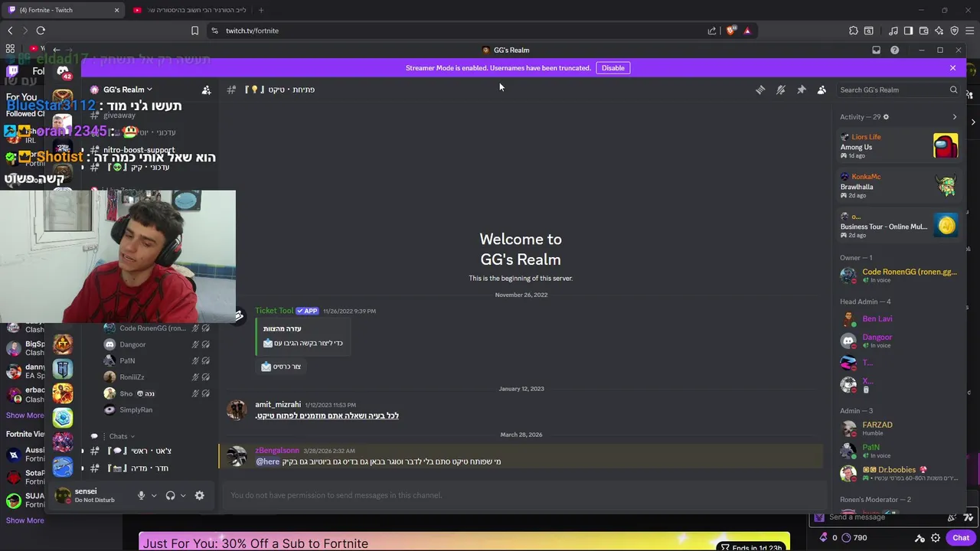The height and width of the screenshot is (551, 980).
Task: Open zBengalsonn's profile name
Action: 277,451
